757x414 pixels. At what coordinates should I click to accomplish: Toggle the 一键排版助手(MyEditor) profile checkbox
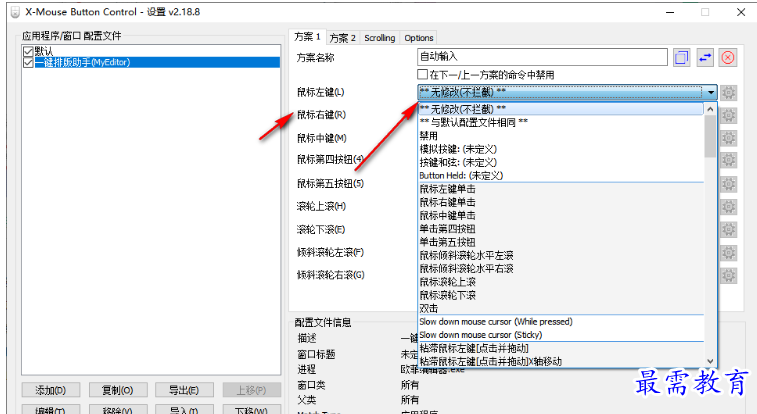tap(28, 62)
